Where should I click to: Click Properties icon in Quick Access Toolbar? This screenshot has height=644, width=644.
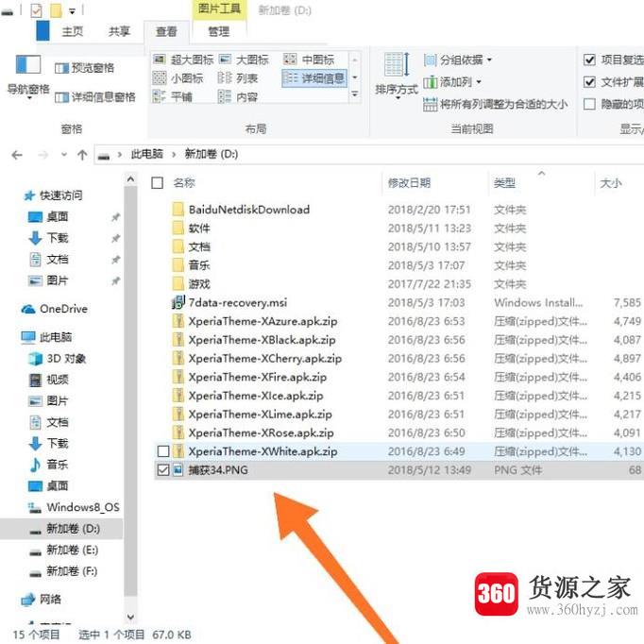click(x=36, y=10)
